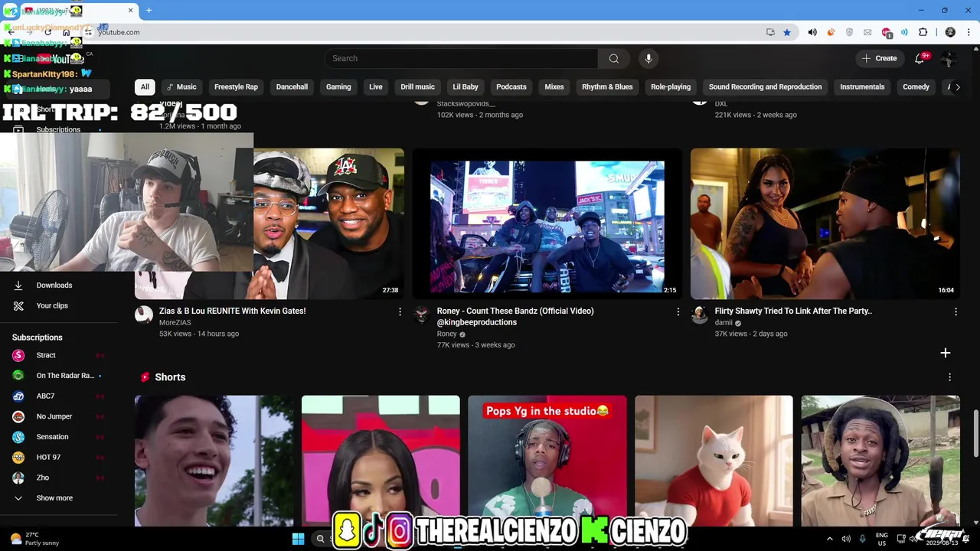Start voice search with microphone icon
Viewport: 980px width, 551px height.
coord(648,58)
